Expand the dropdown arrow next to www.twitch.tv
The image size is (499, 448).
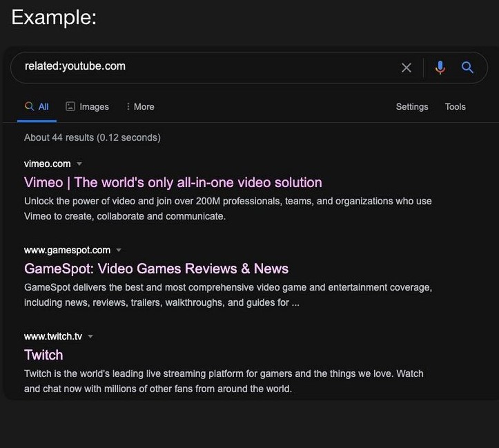90,336
